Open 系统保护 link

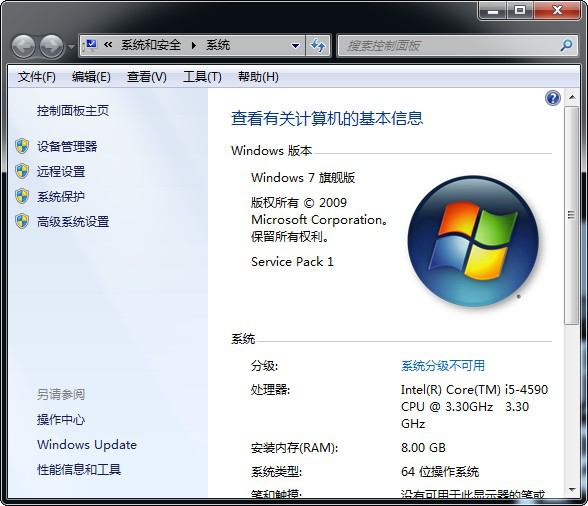(x=61, y=197)
